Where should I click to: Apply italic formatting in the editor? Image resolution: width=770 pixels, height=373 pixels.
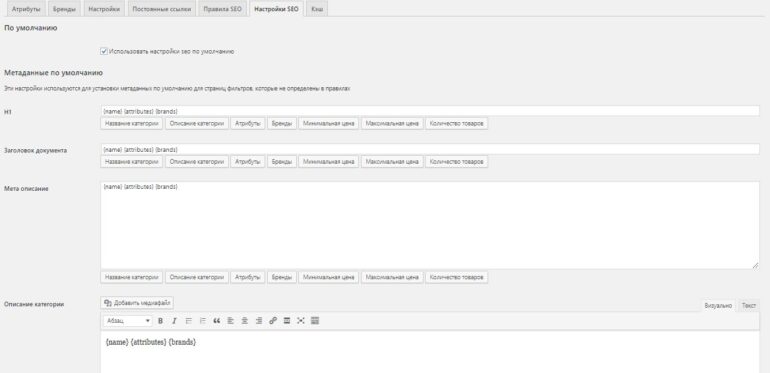click(x=174, y=321)
